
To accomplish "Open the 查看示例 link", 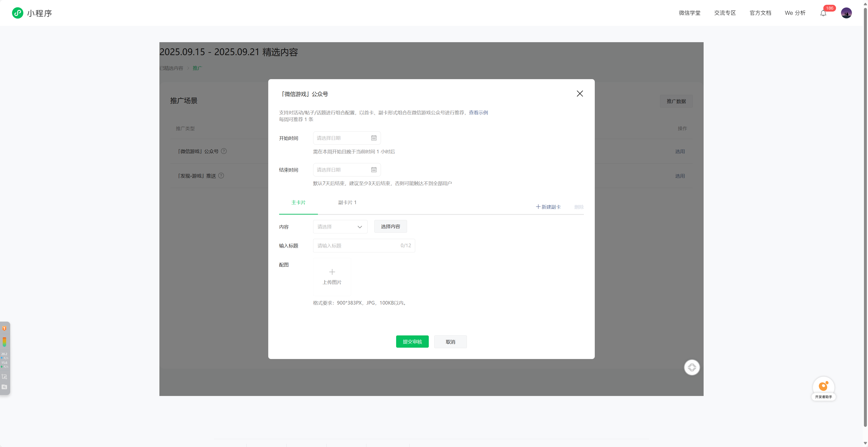I will click(x=478, y=112).
